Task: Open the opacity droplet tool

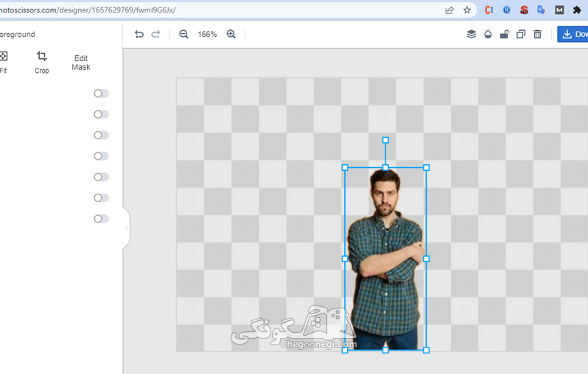Action: pos(488,34)
